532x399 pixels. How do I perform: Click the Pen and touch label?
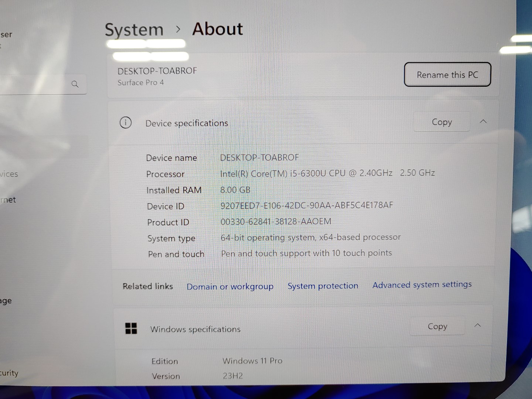(x=176, y=254)
